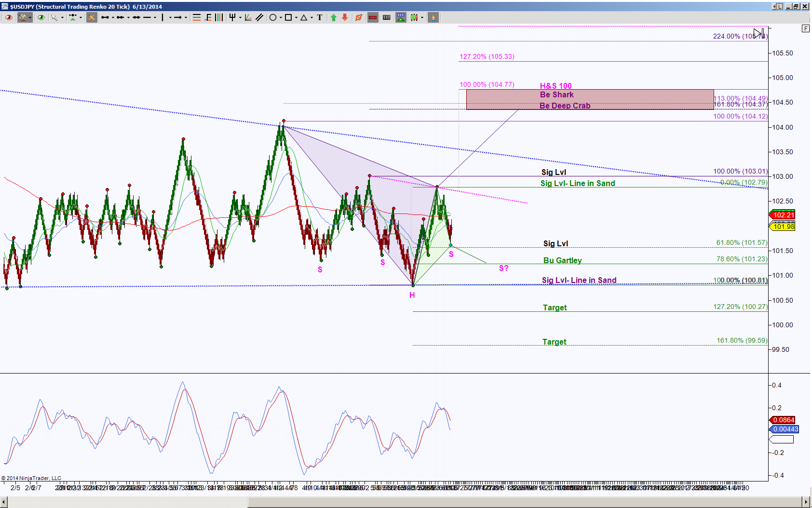Image resolution: width=812 pixels, height=508 pixels.
Task: Expand the candlestick style dropdown arrow
Action: (422, 17)
